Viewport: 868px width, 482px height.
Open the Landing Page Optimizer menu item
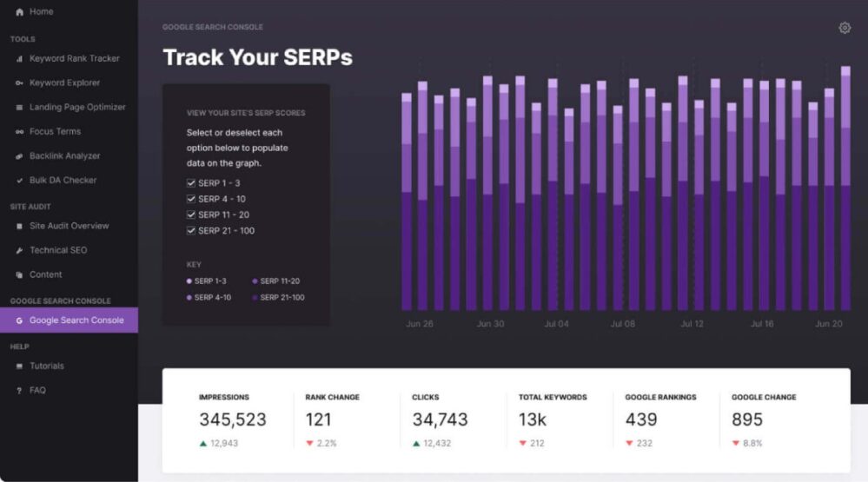[77, 108]
